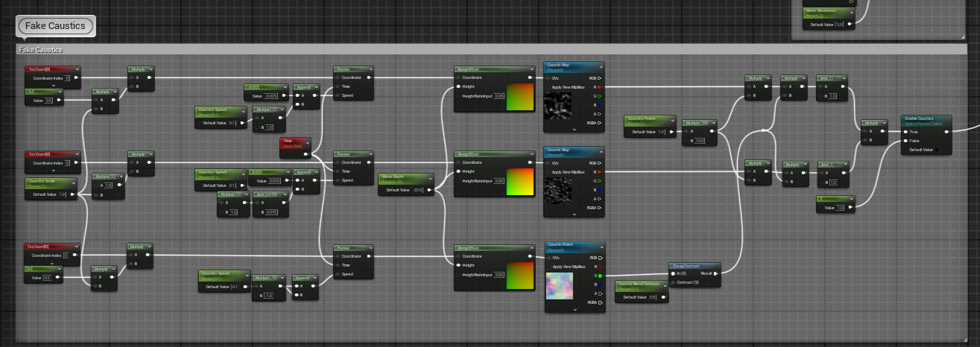The height and width of the screenshot is (347, 980).
Task: Click the Caustic Blend Contrast output pin
Action: click(x=664, y=296)
